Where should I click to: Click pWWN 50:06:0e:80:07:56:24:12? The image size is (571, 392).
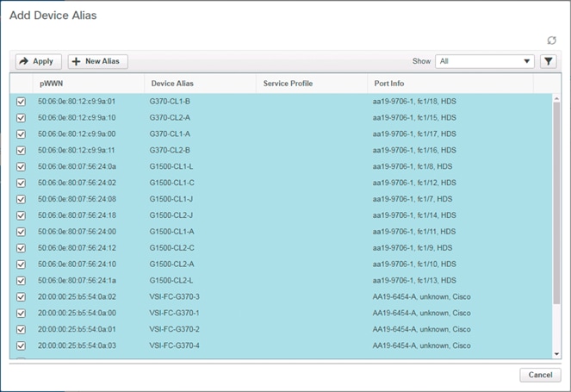[77, 248]
